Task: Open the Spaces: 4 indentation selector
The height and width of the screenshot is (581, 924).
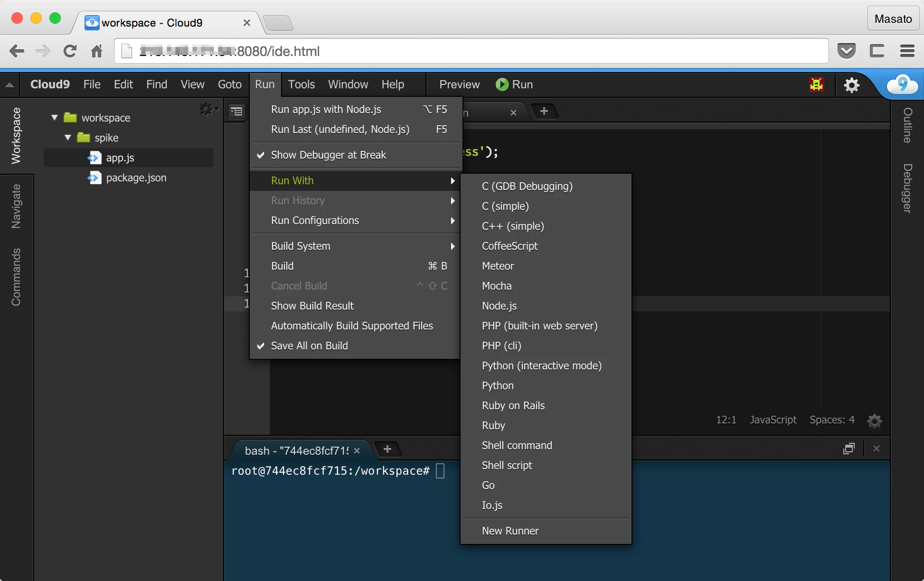Action: click(x=832, y=420)
